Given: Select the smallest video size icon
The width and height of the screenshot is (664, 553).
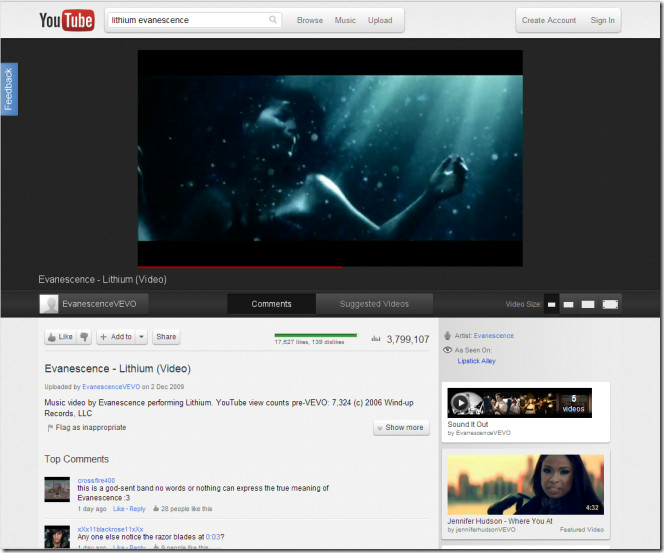Looking at the screenshot, I should tap(551, 304).
